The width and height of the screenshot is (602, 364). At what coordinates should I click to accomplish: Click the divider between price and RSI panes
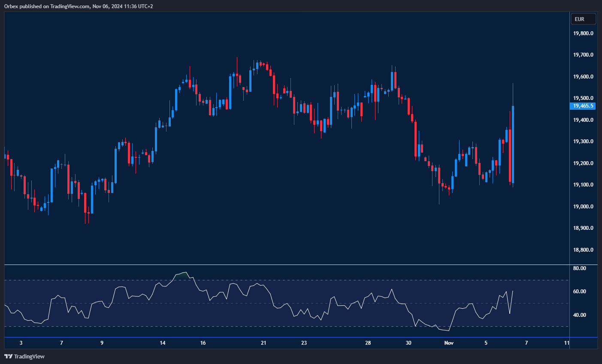click(287, 265)
